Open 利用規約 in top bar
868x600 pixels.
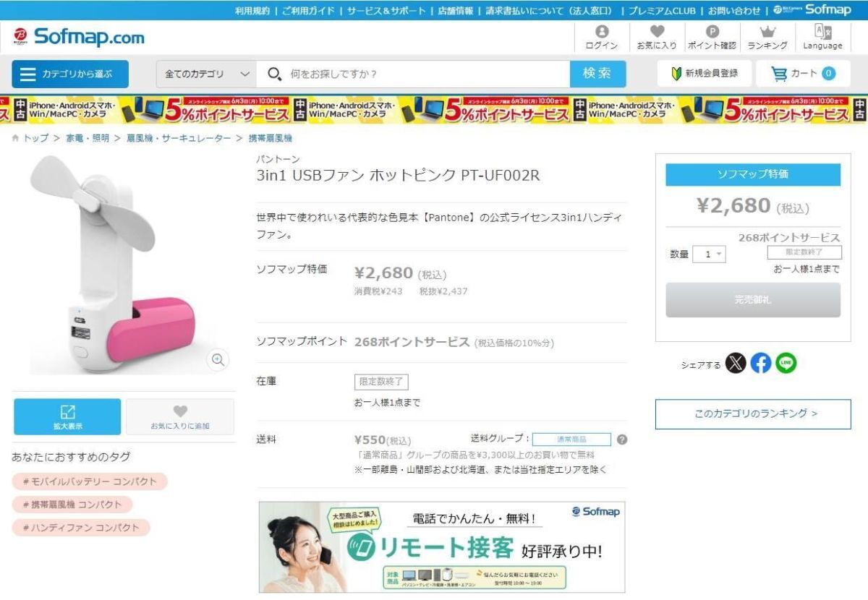[x=252, y=11]
